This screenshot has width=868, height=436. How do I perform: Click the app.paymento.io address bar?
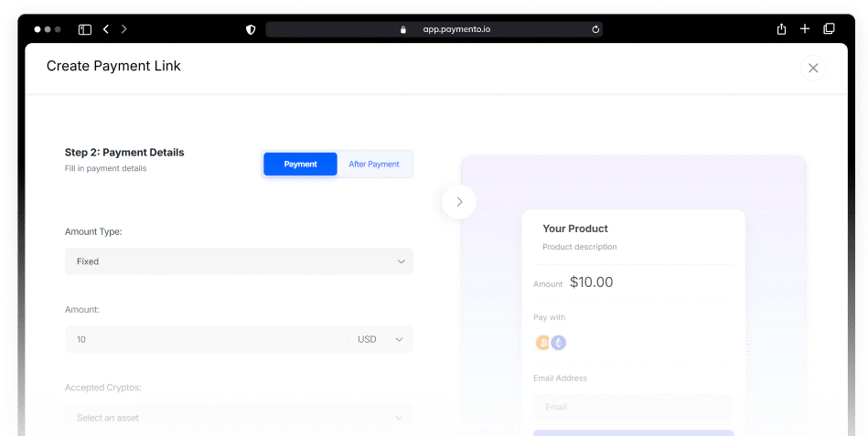pyautogui.click(x=434, y=29)
